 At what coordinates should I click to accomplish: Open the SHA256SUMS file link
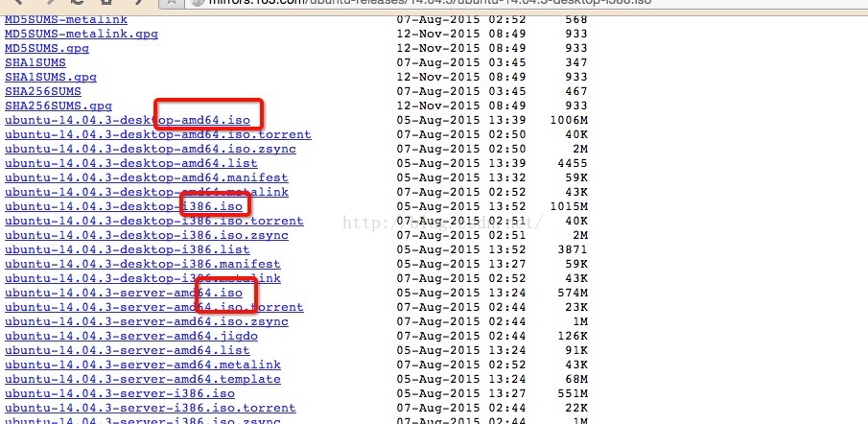(42, 91)
